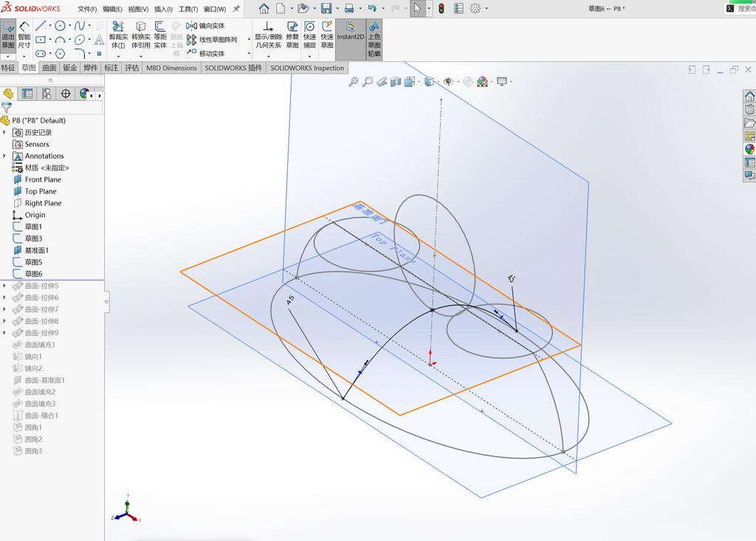Click the Rebuild traffic light icon

441,8
